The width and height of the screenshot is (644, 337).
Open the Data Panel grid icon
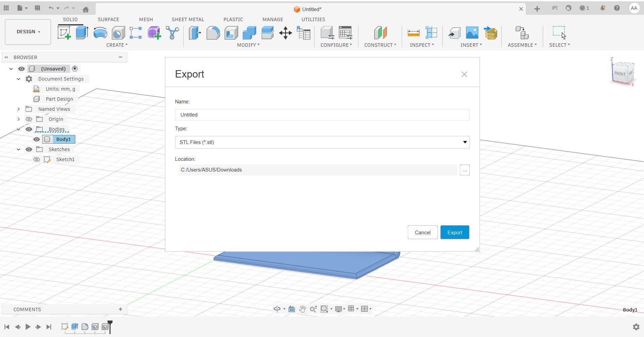pos(6,8)
